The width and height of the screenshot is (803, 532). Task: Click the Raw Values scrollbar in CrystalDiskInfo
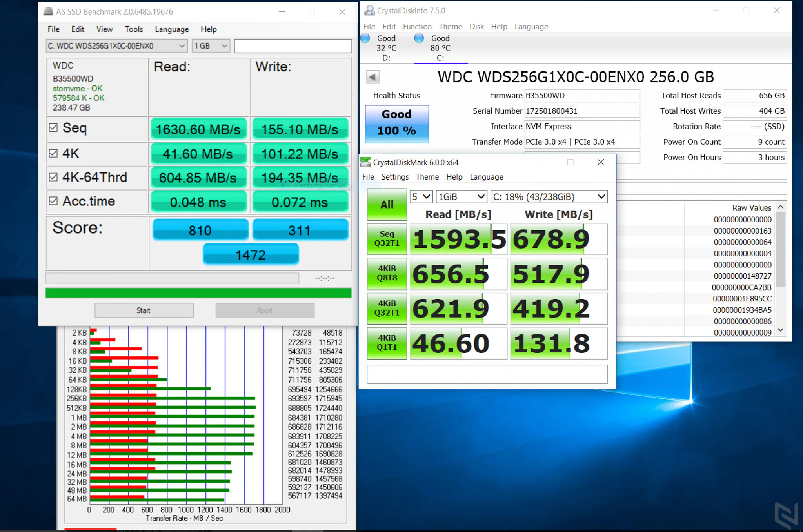[x=781, y=249]
